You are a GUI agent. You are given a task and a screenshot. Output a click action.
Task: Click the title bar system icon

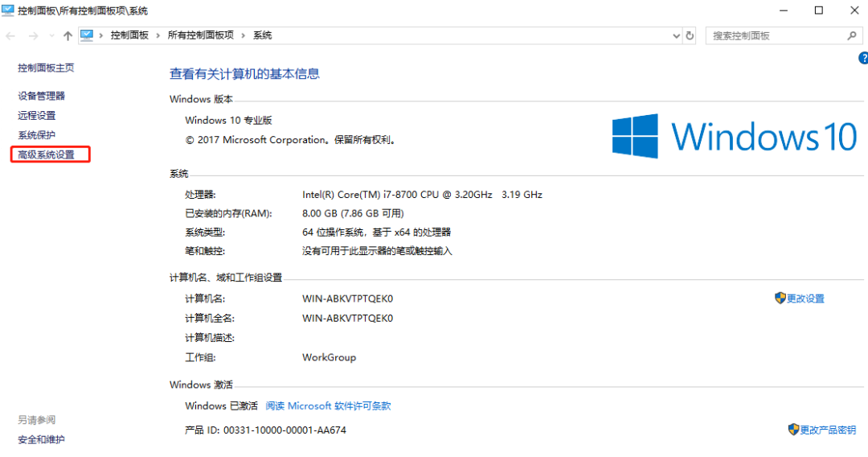point(8,10)
